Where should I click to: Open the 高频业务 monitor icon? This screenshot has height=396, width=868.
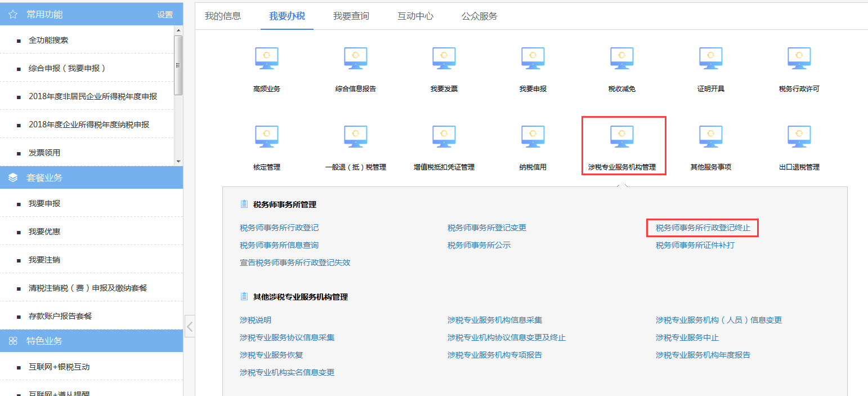[x=267, y=59]
